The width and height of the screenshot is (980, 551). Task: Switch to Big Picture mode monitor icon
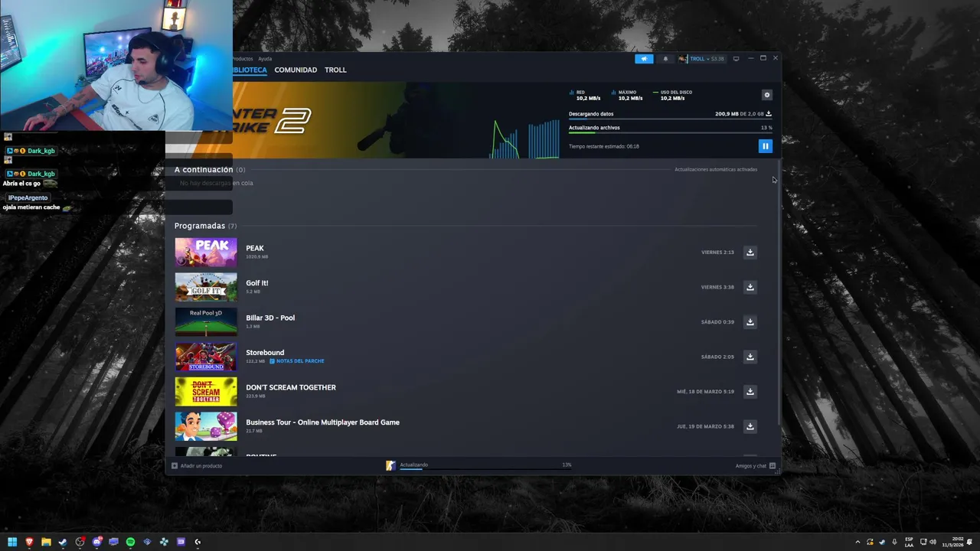point(736,59)
